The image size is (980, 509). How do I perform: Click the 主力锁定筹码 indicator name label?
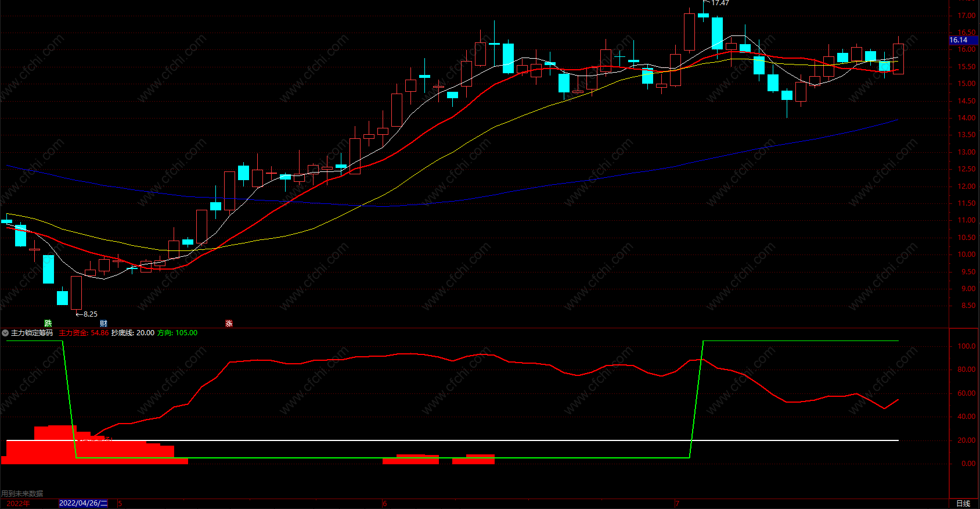click(32, 333)
